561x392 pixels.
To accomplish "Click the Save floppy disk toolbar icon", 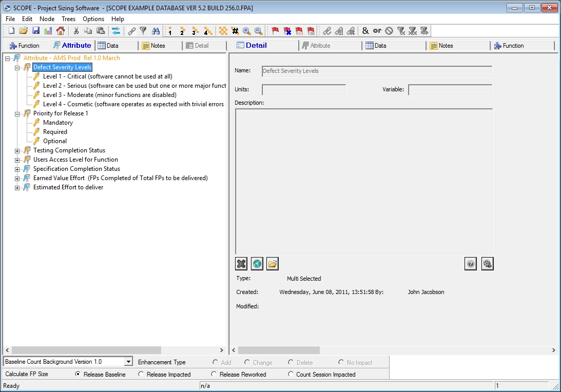I will 36,31.
